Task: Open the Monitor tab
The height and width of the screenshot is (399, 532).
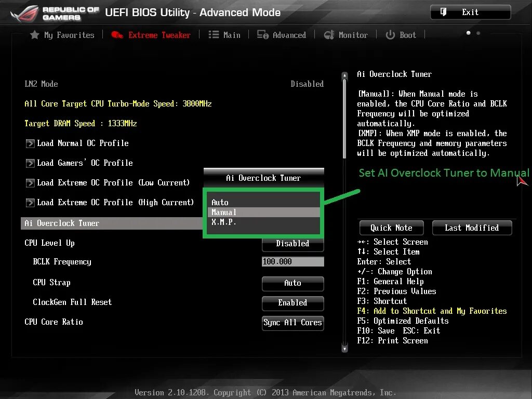Action: pos(345,35)
